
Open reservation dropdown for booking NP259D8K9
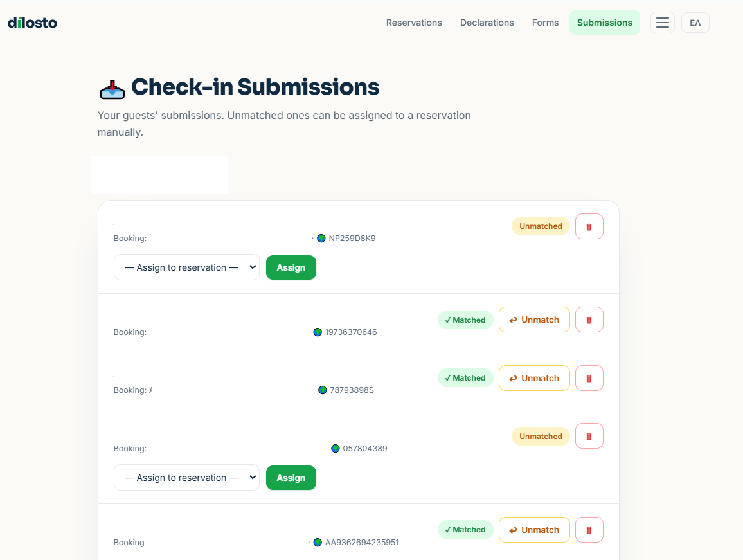point(186,267)
